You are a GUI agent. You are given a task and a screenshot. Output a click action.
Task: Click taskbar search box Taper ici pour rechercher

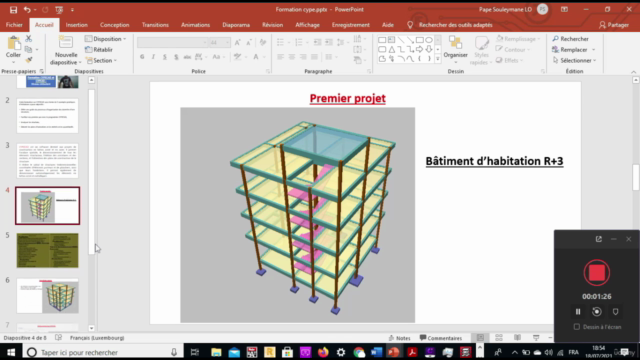point(102,352)
